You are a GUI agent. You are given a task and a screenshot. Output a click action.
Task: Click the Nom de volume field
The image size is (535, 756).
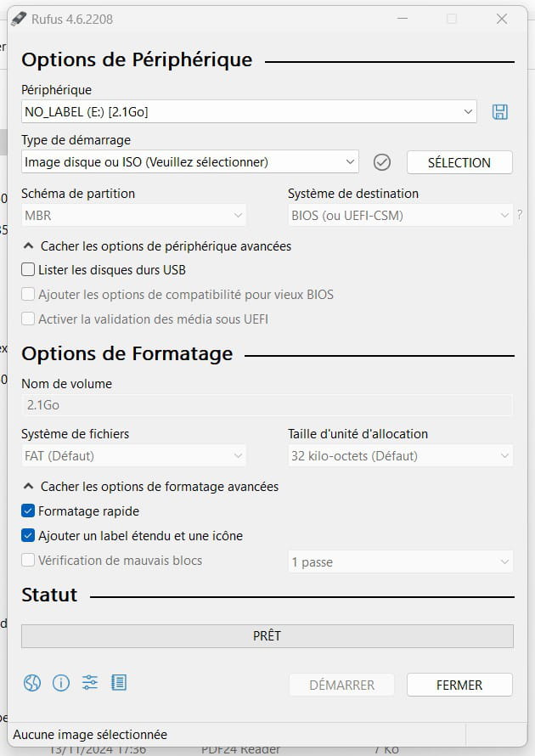click(267, 405)
